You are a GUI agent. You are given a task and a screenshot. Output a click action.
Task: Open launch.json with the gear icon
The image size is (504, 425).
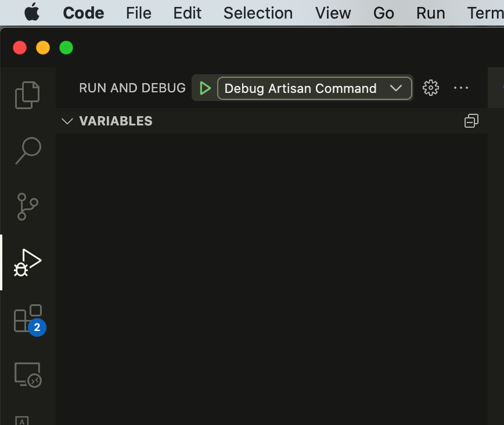point(430,88)
